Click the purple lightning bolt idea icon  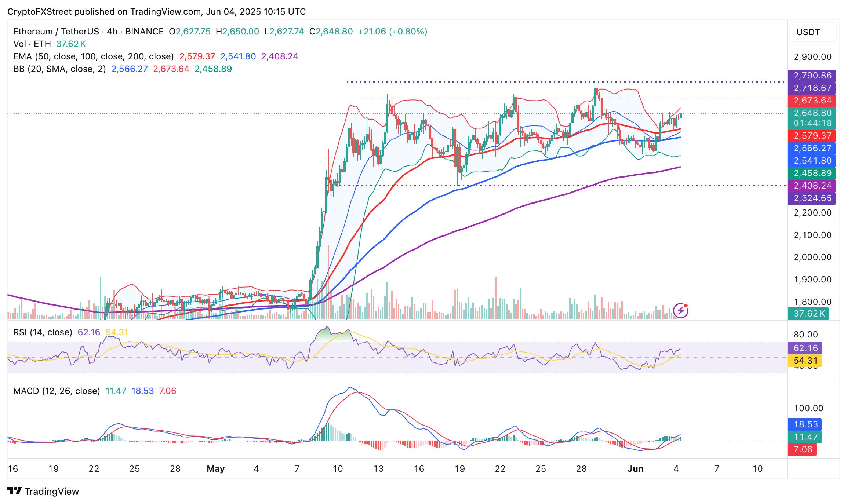click(680, 311)
